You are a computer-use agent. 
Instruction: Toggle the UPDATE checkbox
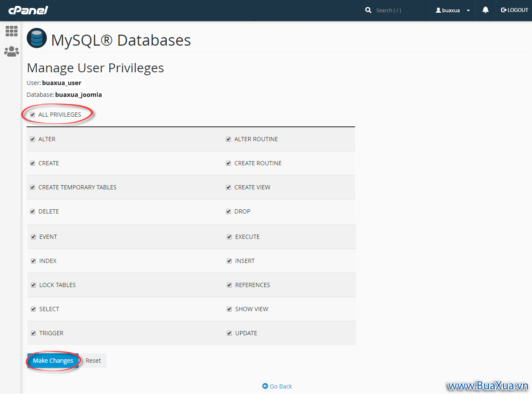click(x=229, y=333)
